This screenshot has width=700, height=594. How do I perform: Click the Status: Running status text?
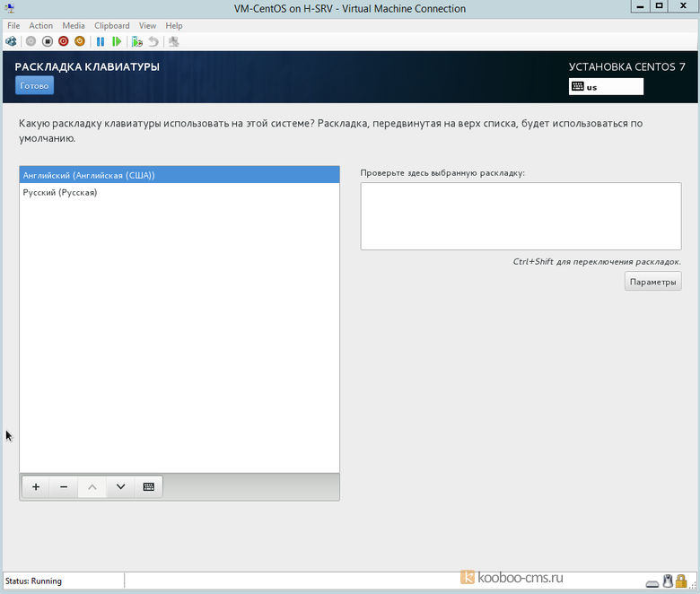tap(33, 581)
